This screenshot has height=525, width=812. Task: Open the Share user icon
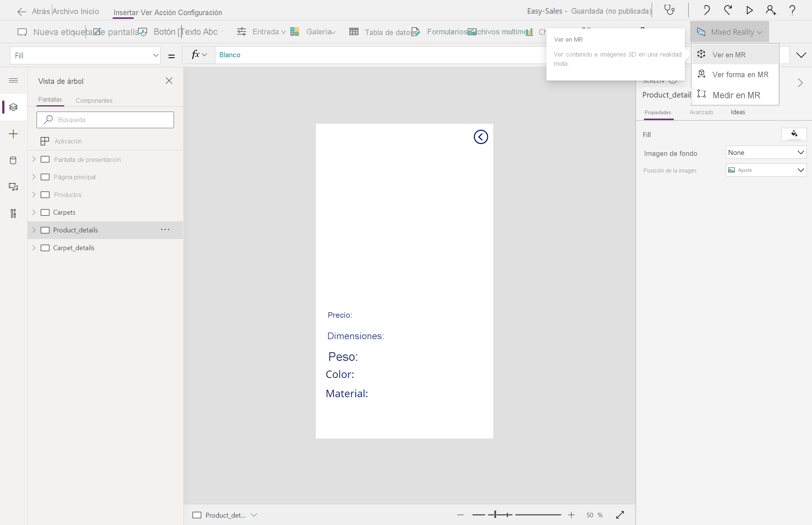pyautogui.click(x=771, y=10)
